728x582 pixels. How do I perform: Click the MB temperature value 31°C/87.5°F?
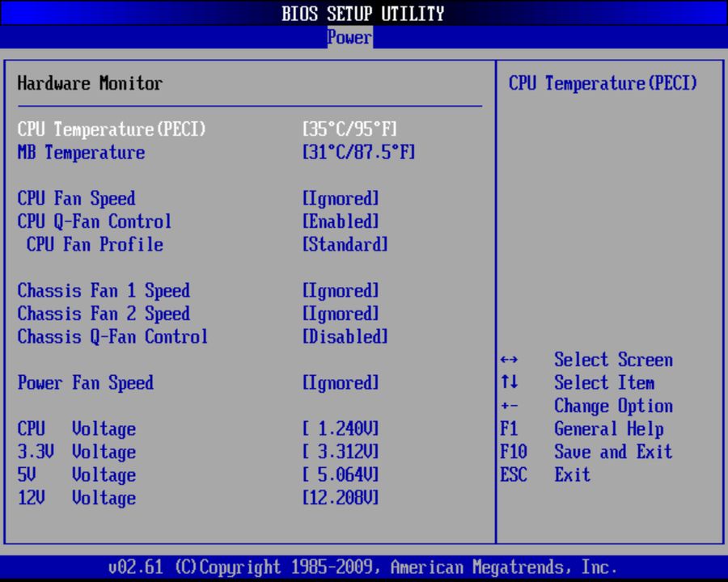pos(359,152)
